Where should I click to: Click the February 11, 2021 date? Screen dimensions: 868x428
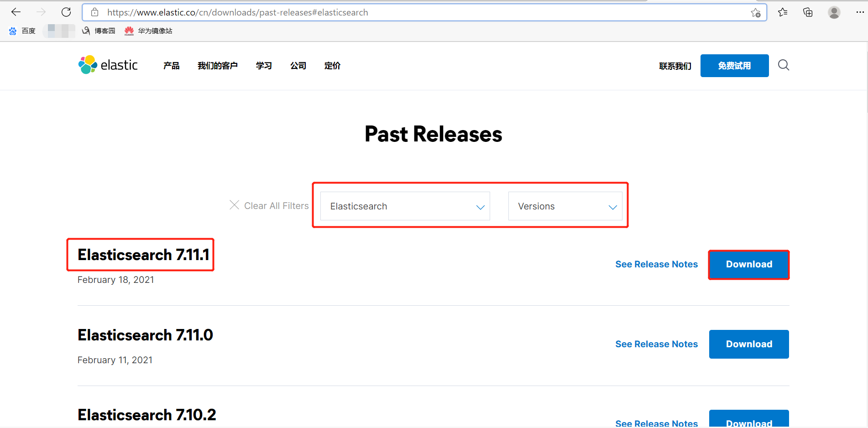(x=115, y=360)
